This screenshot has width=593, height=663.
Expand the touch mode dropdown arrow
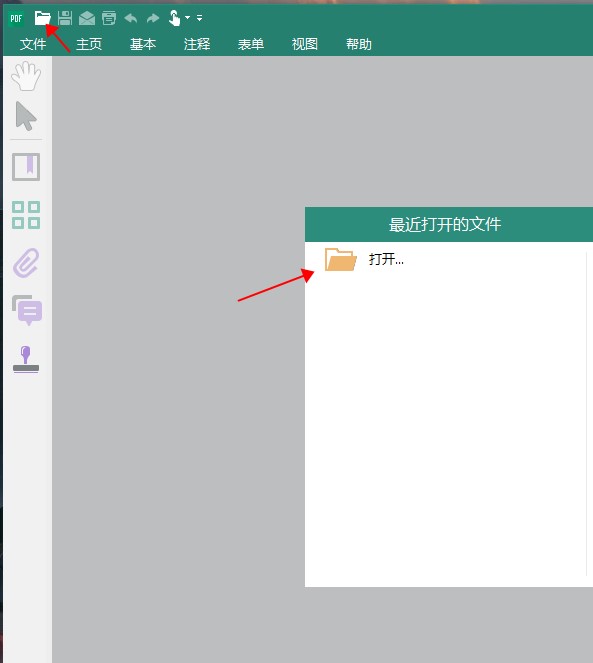[187, 18]
